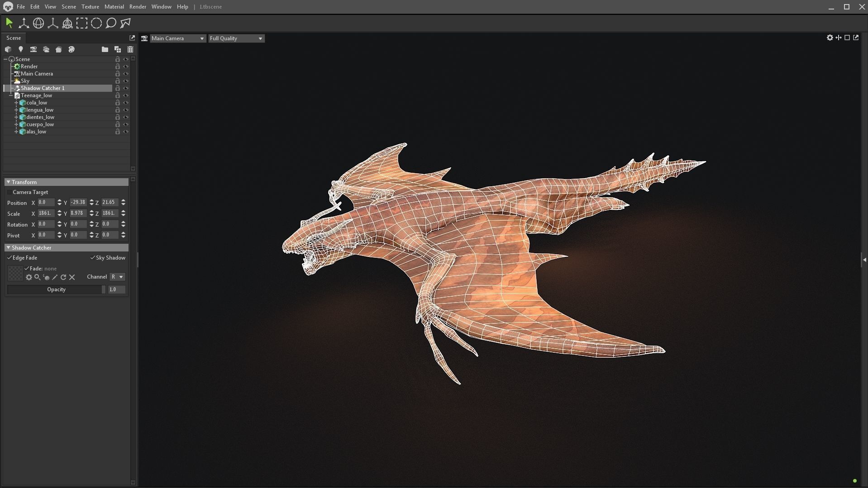
Task: Enable the Camera Target checkbox
Action: pyautogui.click(x=10, y=192)
